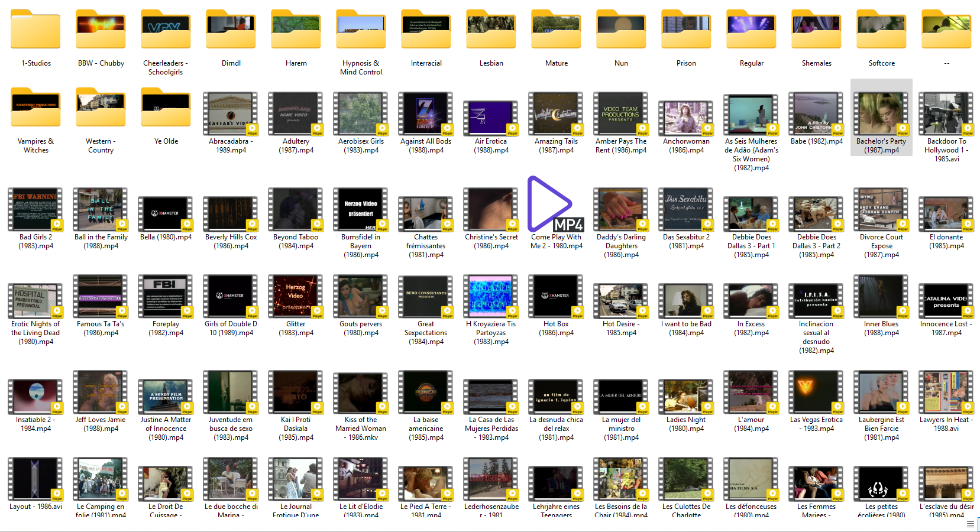The height and width of the screenshot is (532, 980).
Task: Select the Prison folder icon
Action: tap(686, 29)
